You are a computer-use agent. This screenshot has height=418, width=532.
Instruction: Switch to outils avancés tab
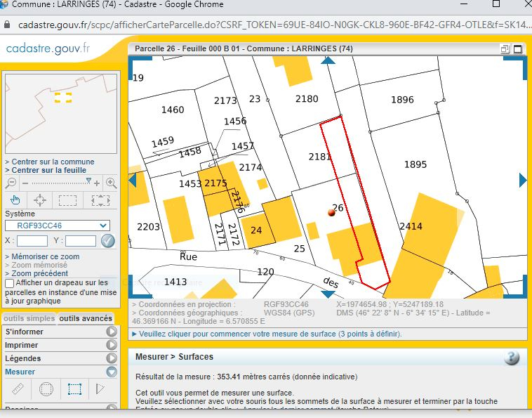pos(86,318)
